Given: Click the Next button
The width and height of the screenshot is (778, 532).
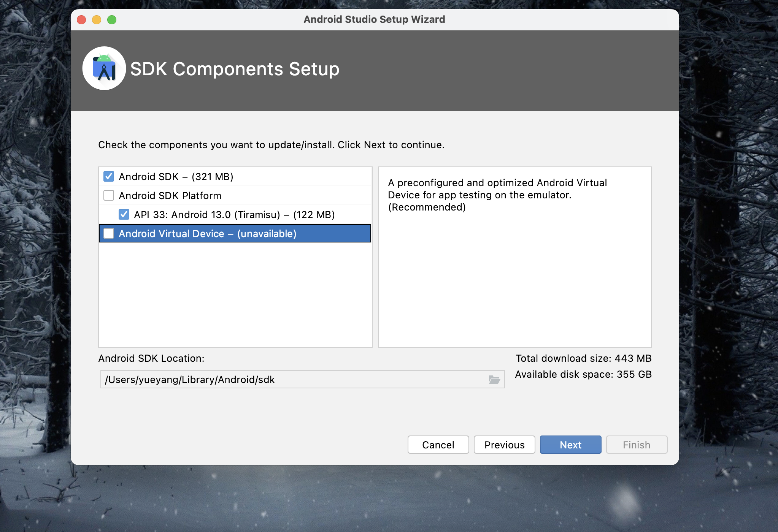Looking at the screenshot, I should point(570,445).
